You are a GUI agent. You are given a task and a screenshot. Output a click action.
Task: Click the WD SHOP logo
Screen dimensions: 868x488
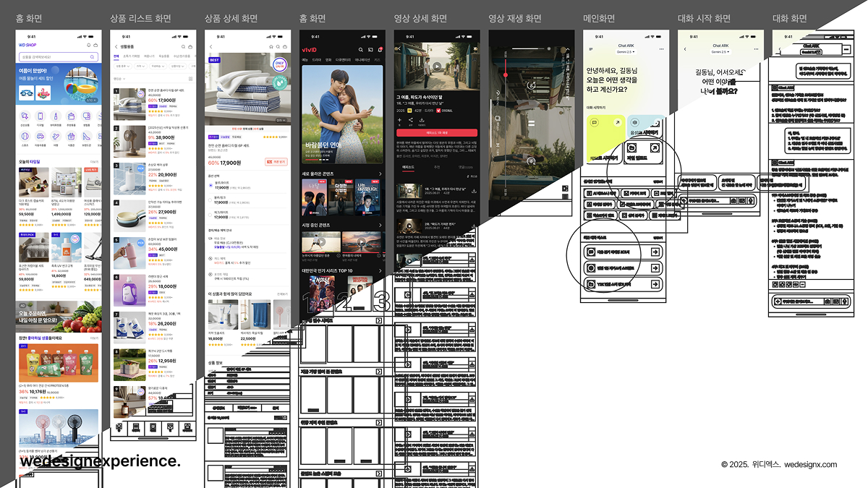pos(27,45)
